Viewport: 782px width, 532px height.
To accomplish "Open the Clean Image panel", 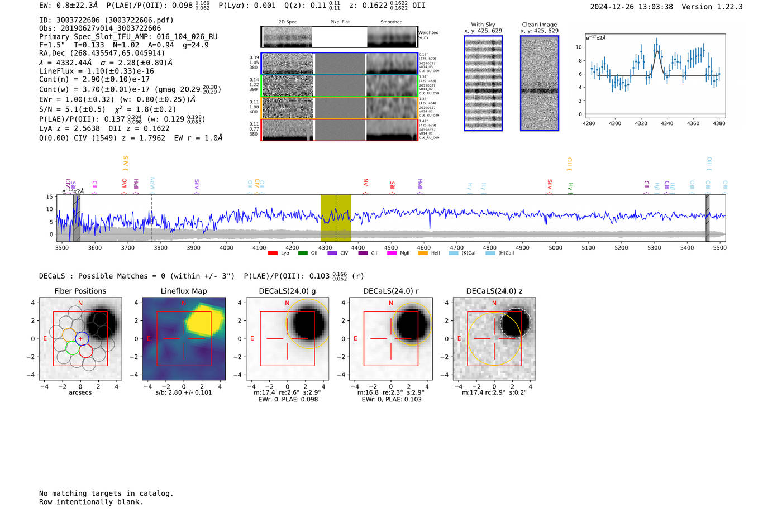I will 540,83.
